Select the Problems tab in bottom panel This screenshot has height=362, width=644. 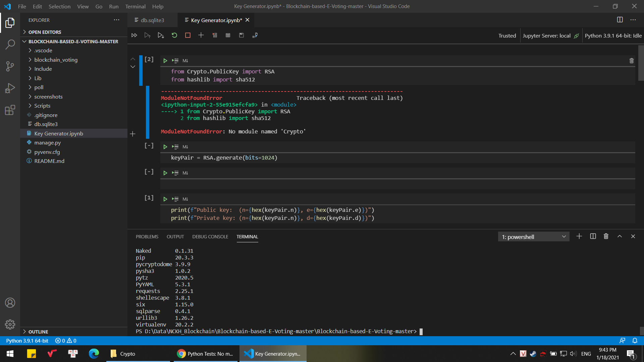click(x=147, y=236)
